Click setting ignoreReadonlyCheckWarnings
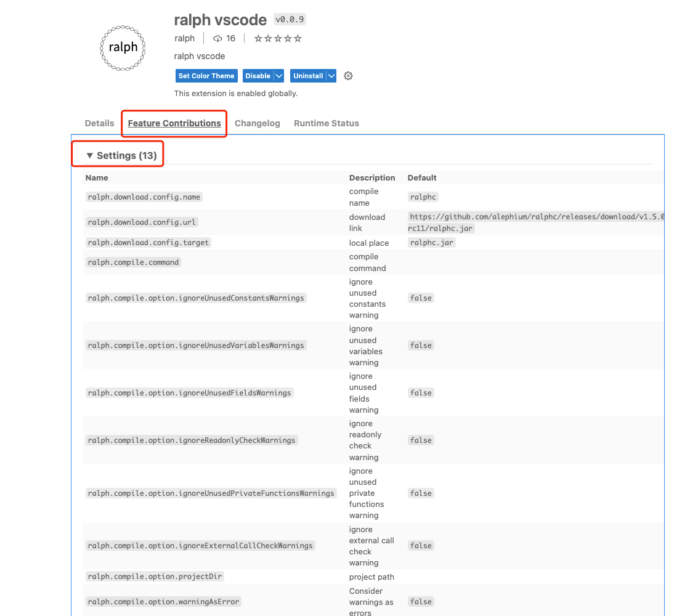This screenshot has width=682, height=616. pyautogui.click(x=192, y=440)
